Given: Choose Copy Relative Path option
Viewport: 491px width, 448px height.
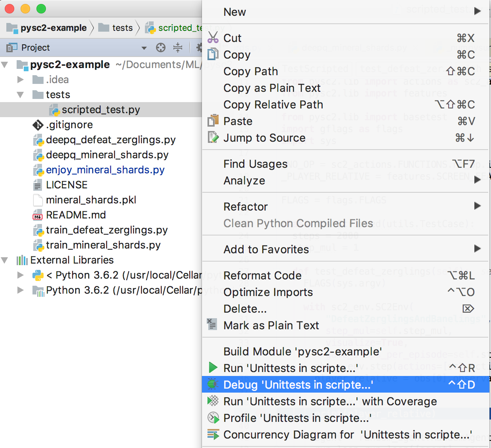Looking at the screenshot, I should (x=273, y=104).
